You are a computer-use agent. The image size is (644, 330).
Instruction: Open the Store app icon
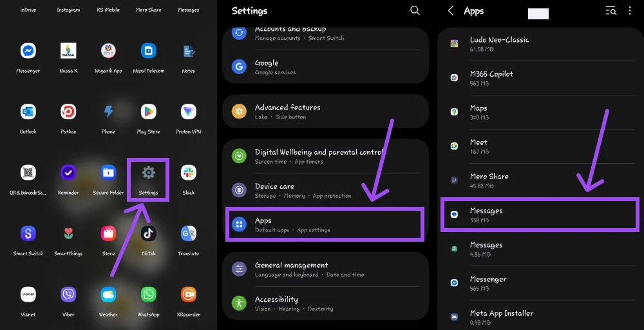click(x=108, y=233)
